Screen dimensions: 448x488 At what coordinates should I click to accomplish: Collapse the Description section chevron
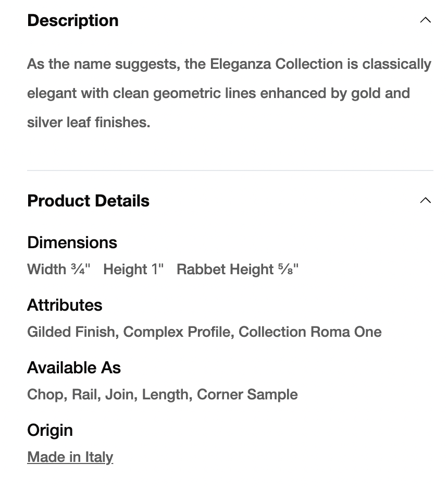(425, 20)
